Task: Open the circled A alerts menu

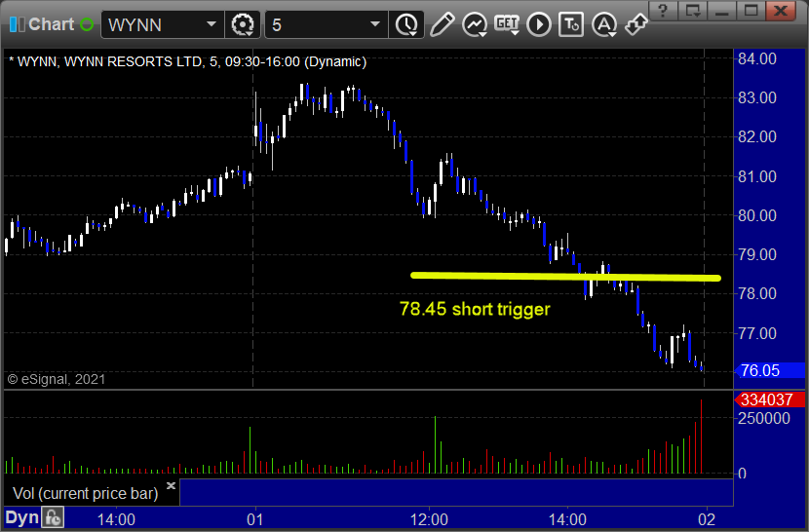Action: point(603,24)
